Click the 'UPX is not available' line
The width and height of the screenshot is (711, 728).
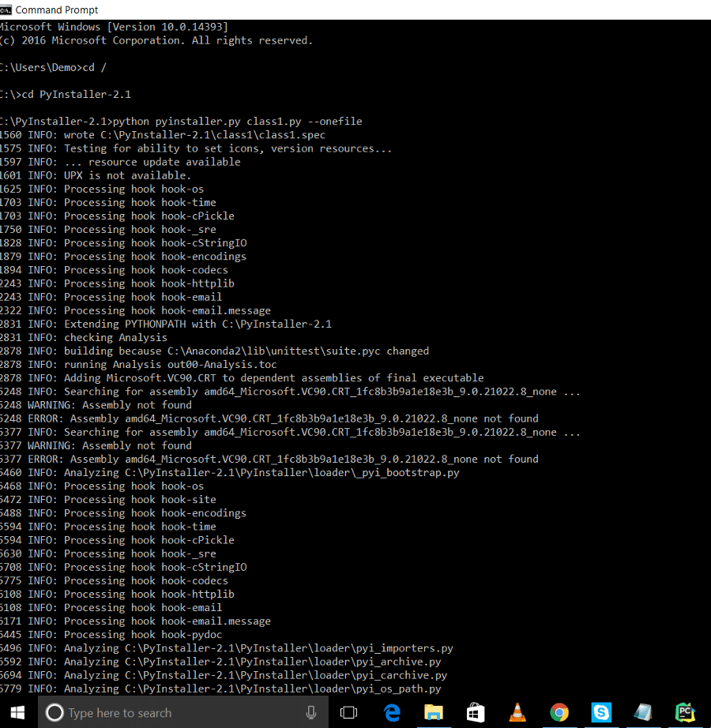(x=126, y=175)
